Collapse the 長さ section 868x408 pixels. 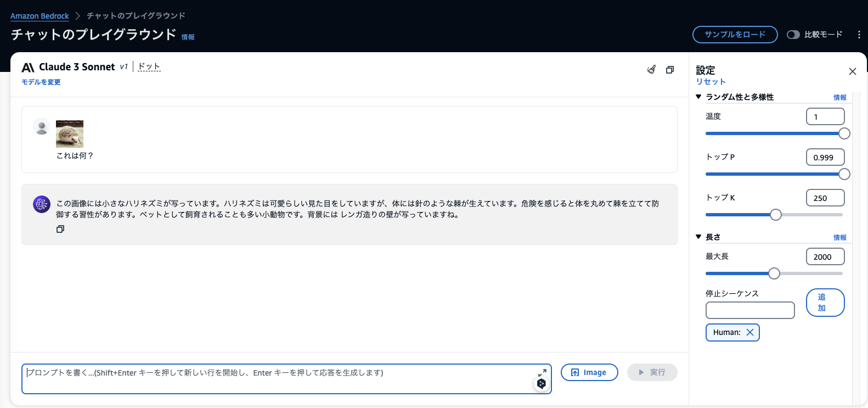tap(698, 237)
